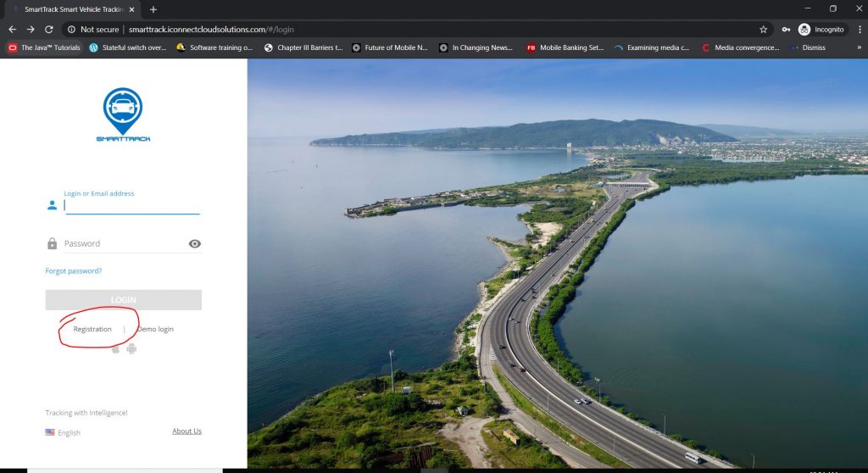This screenshot has height=473, width=868.
Task: Click the Registration link
Action: pyautogui.click(x=92, y=329)
